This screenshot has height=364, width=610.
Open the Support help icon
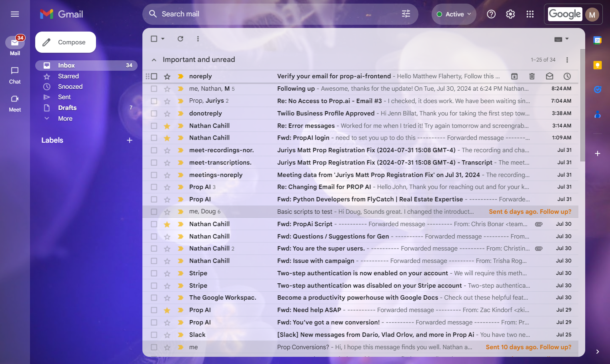(491, 14)
